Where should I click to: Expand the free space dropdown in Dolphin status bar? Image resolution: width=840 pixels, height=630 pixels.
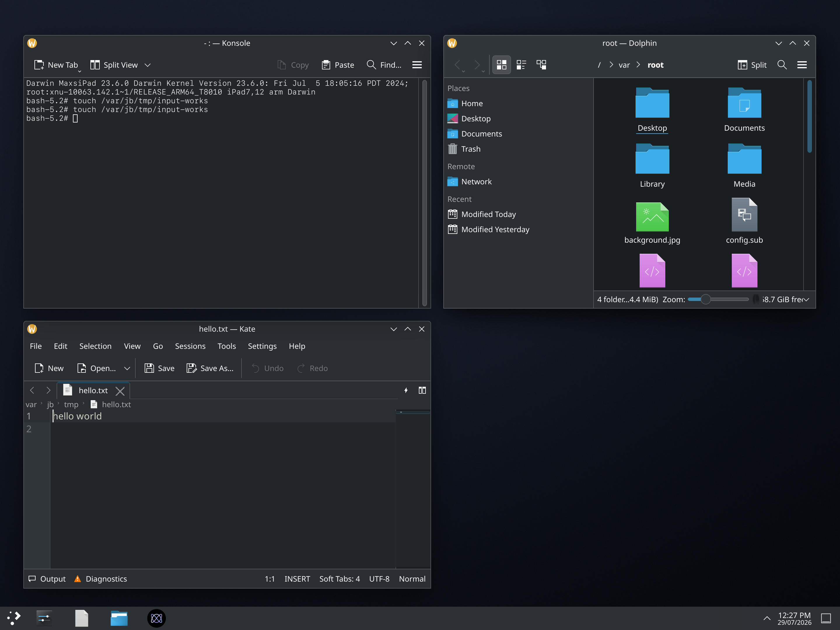(806, 300)
